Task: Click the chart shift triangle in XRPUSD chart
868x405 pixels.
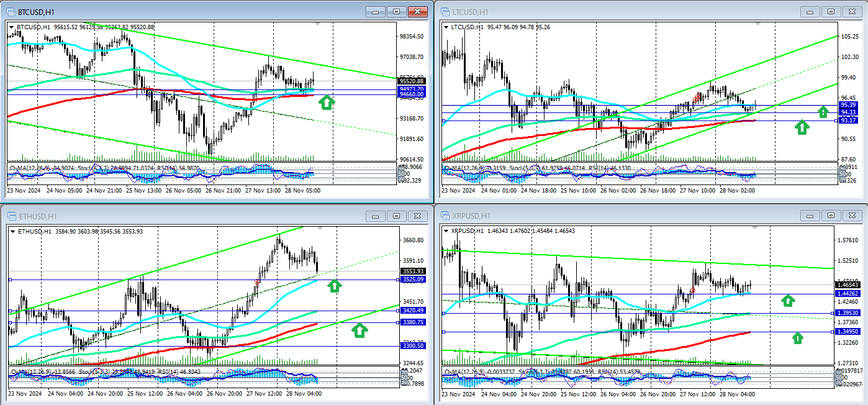Action: 754,228
